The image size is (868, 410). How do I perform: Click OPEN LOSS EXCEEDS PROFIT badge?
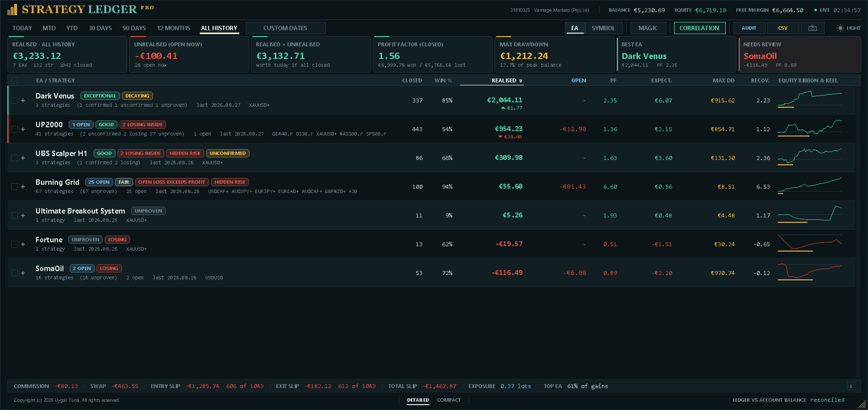[172, 182]
